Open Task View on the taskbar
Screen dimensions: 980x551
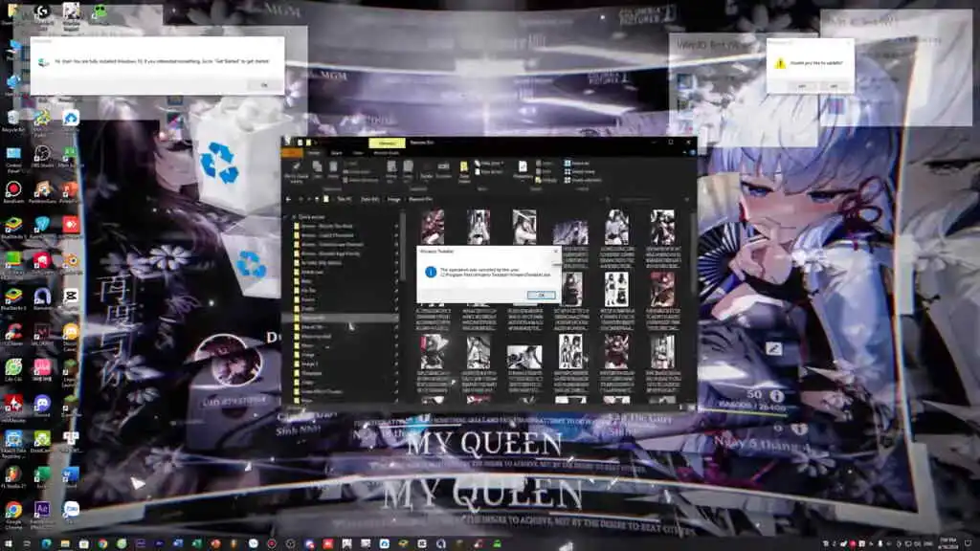[x=27, y=543]
